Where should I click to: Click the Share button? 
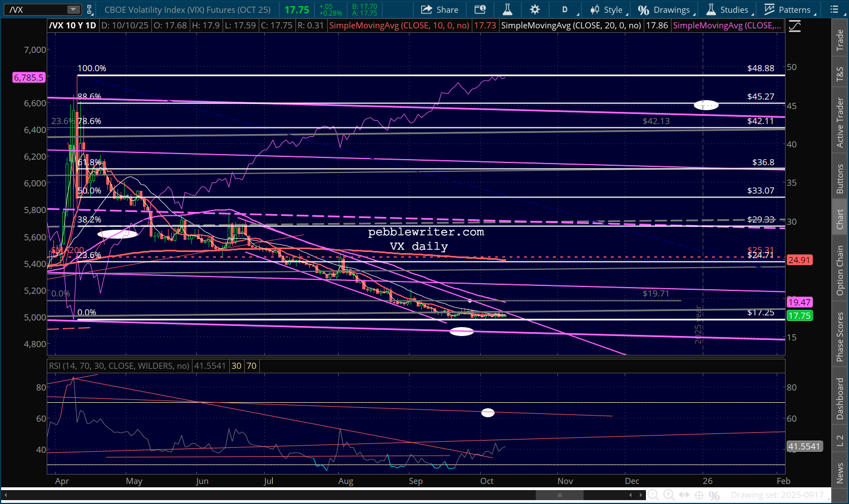point(440,9)
